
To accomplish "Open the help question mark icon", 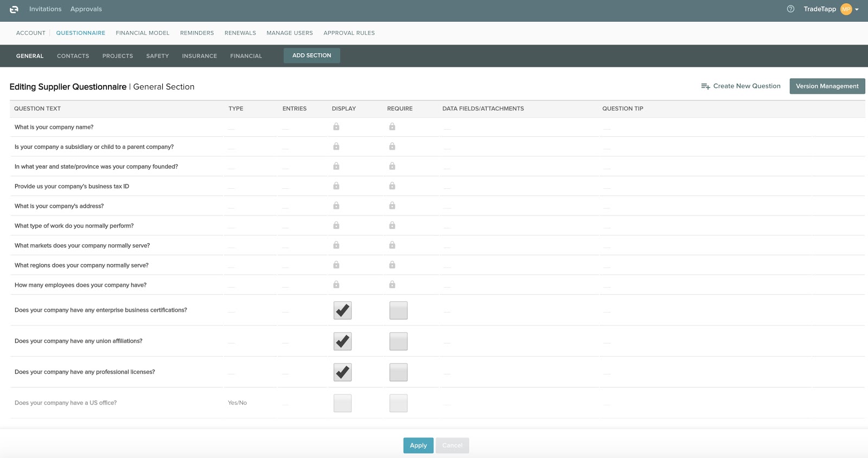I will tap(790, 9).
